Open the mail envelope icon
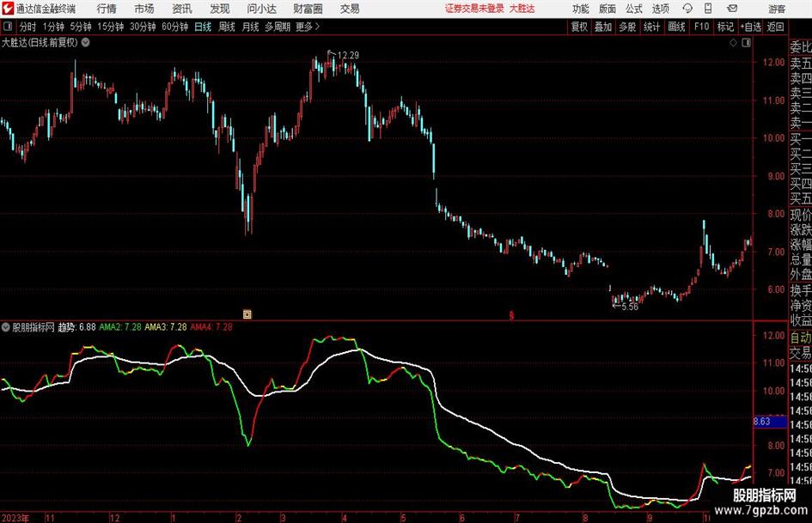The image size is (812, 523). pos(732,9)
